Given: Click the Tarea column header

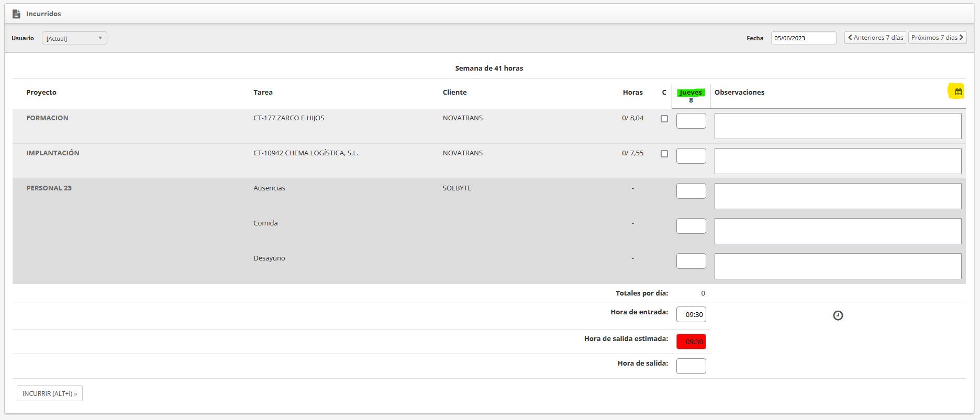Looking at the screenshot, I should pyautogui.click(x=263, y=92).
